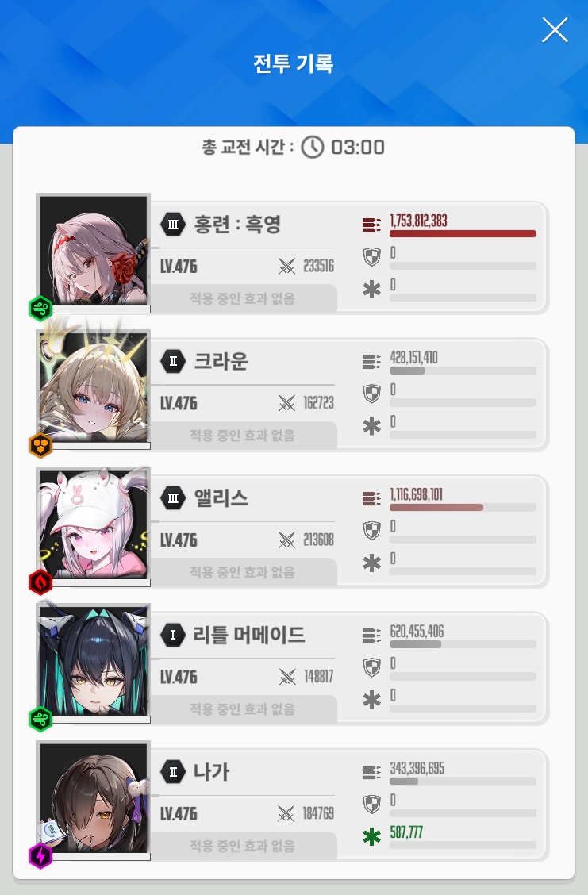The image size is (588, 895).
Task: Click the burst III hexagon beside 홍련 : 흑영
Action: [173, 225]
